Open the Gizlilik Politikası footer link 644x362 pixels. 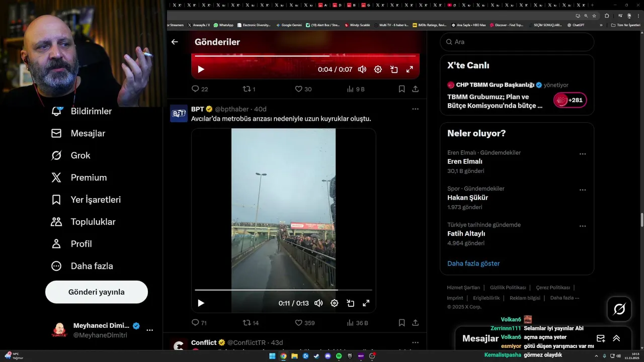[508, 288]
